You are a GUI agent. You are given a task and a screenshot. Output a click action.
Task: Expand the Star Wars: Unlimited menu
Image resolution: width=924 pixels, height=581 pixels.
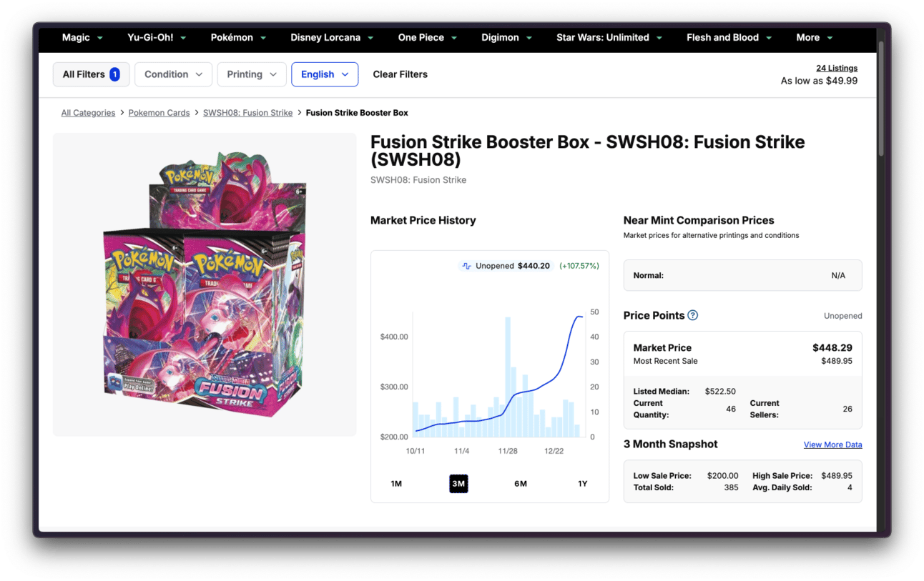coord(609,38)
